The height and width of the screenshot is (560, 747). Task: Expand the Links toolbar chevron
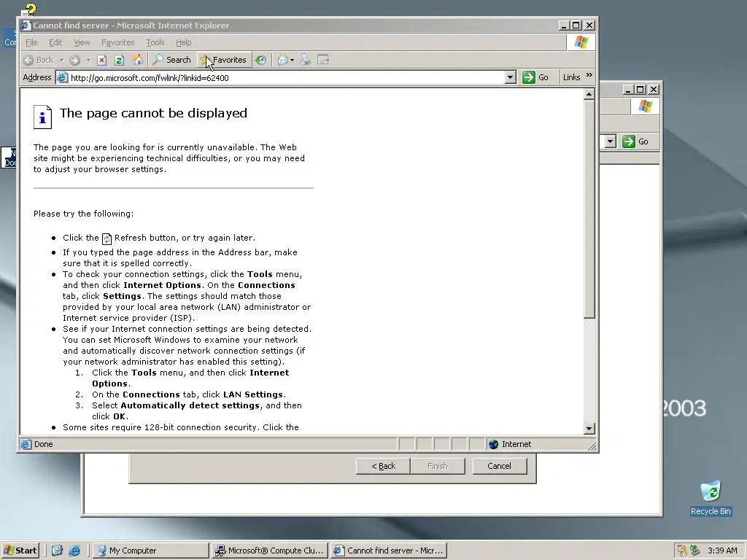(x=589, y=75)
